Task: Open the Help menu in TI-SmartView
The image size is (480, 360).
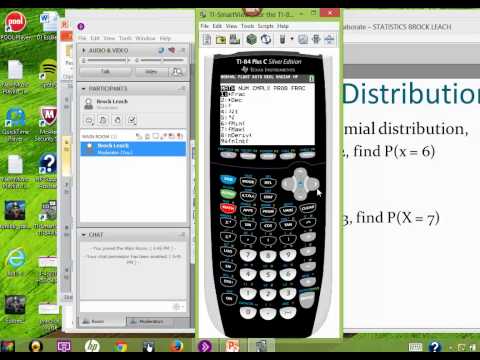Action: pyautogui.click(x=283, y=26)
